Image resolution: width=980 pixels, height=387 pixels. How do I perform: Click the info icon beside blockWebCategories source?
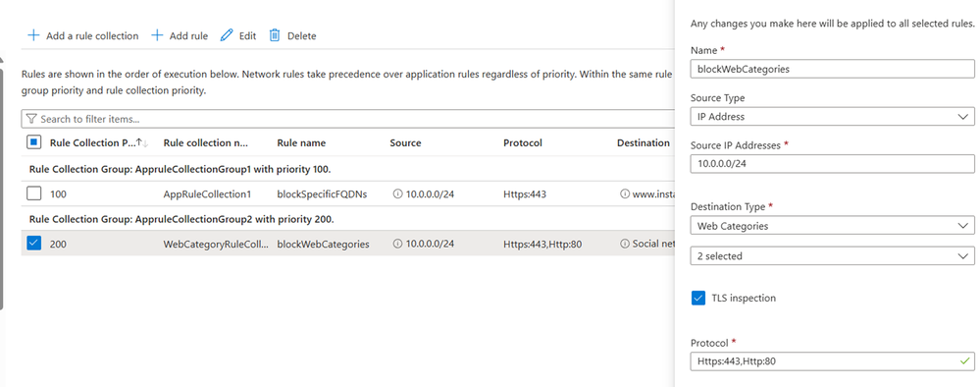point(397,245)
